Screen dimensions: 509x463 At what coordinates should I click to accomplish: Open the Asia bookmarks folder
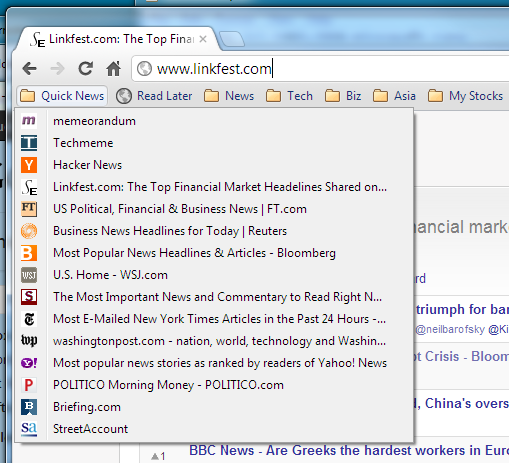394,96
